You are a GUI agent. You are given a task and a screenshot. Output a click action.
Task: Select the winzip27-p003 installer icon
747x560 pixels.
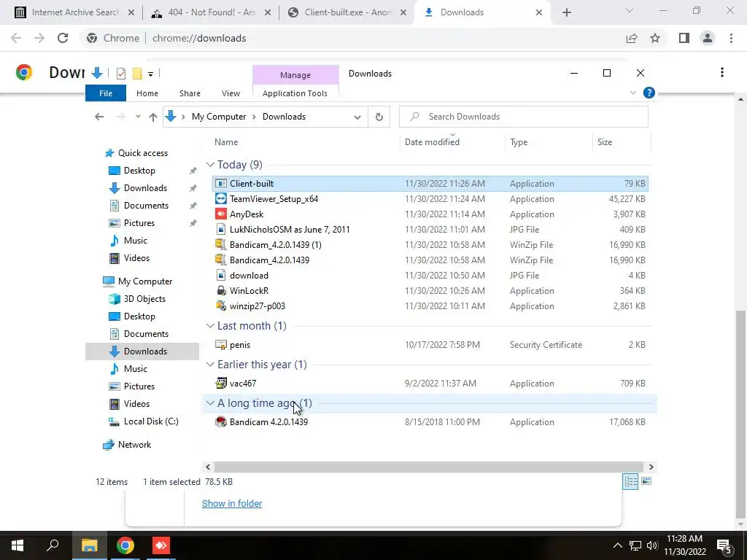tap(220, 306)
